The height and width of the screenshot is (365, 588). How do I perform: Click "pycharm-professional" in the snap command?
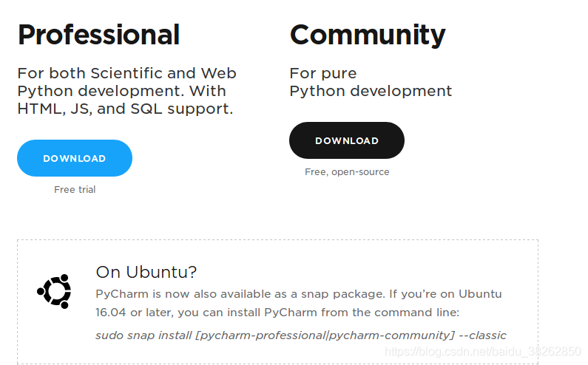click(x=262, y=335)
